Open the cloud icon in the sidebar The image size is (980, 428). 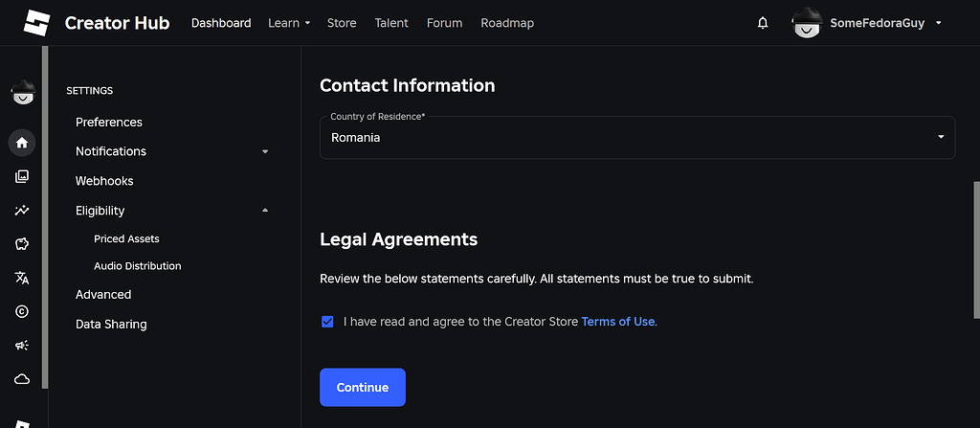(x=22, y=379)
